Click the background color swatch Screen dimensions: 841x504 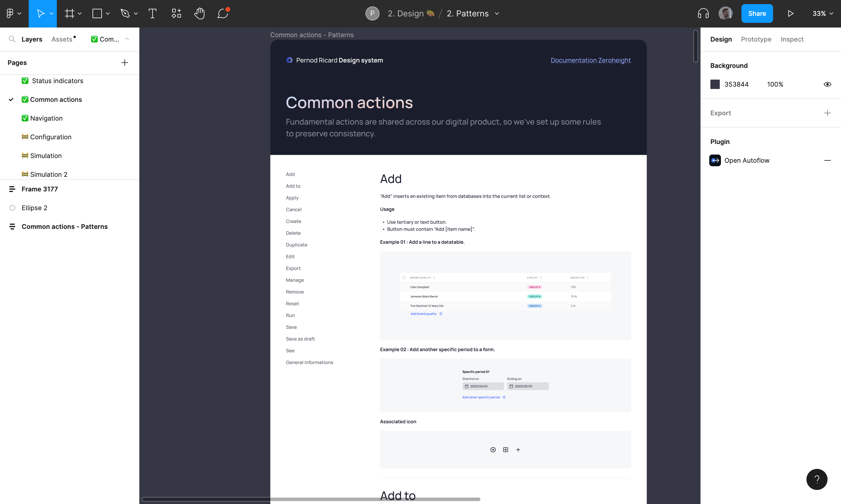[x=715, y=84]
